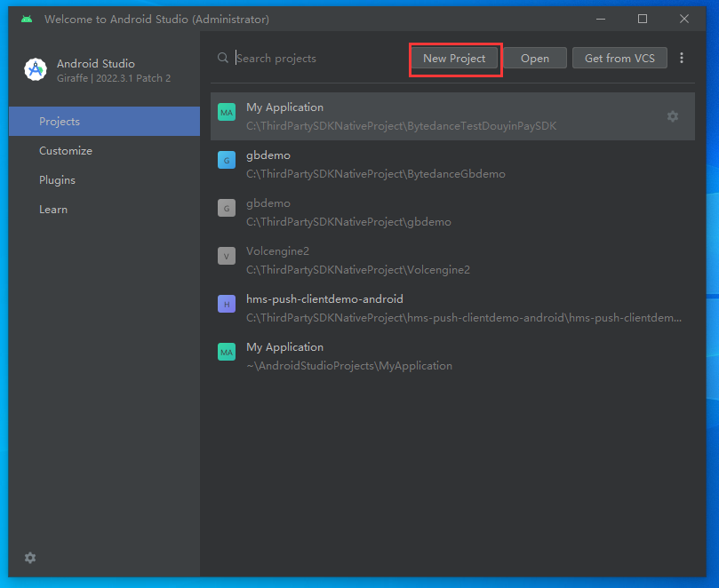Click the purple hms-push-clientdemo-android project icon
This screenshot has width=719, height=588.
pos(227,304)
